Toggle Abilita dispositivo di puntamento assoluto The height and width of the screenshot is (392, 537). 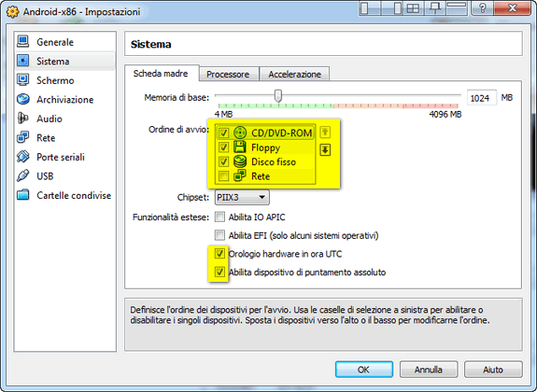219,273
